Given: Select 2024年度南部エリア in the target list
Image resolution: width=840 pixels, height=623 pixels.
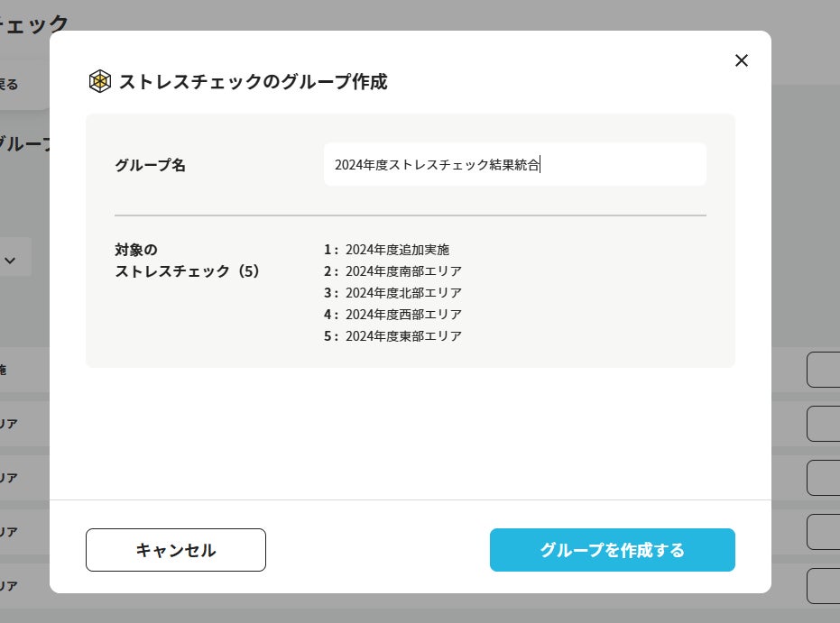Looking at the screenshot, I should click(403, 271).
